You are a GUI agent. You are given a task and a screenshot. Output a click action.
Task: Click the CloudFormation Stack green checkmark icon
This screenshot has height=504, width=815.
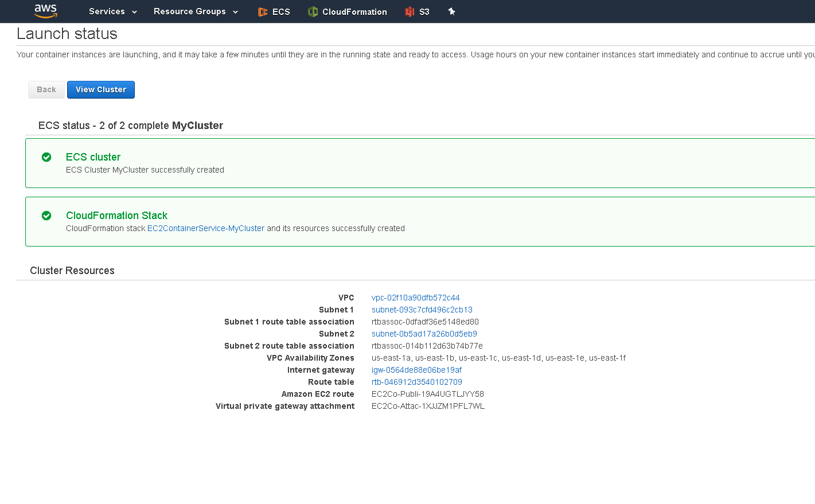pyautogui.click(x=46, y=216)
